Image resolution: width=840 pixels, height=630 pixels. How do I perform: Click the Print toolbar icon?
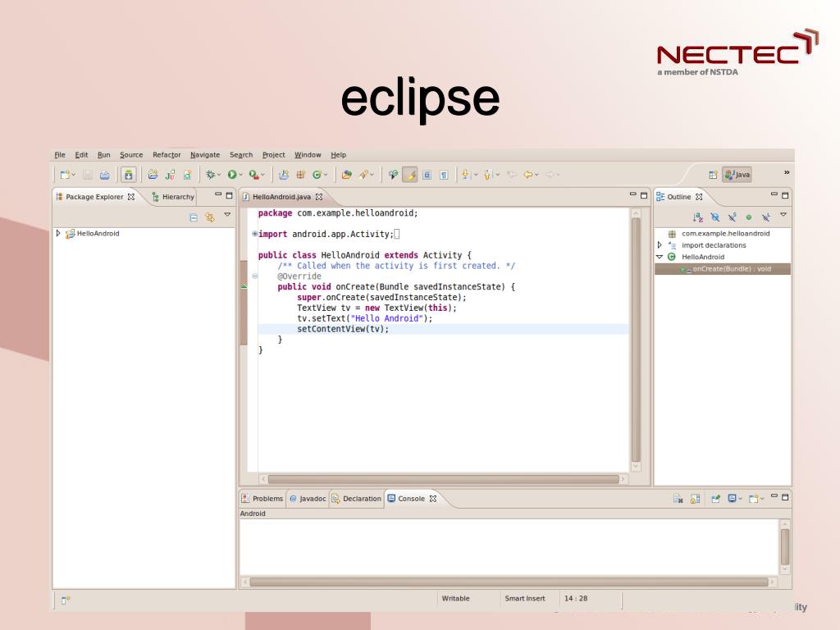coord(104,175)
